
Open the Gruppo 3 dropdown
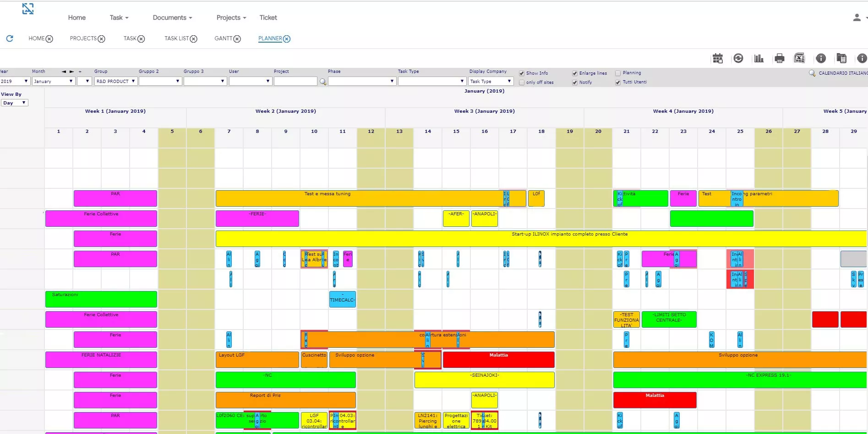click(x=205, y=81)
